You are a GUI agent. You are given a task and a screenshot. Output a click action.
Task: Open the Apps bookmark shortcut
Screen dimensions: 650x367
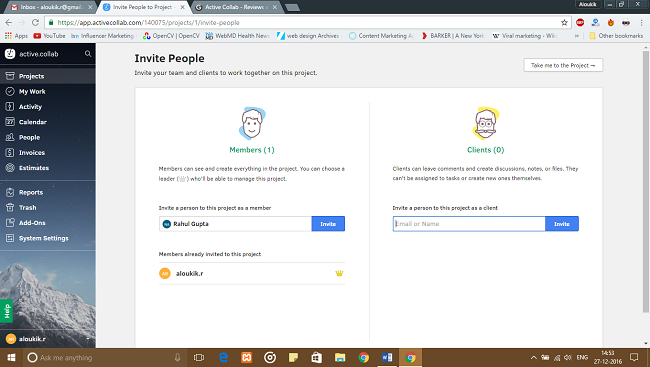(x=16, y=36)
